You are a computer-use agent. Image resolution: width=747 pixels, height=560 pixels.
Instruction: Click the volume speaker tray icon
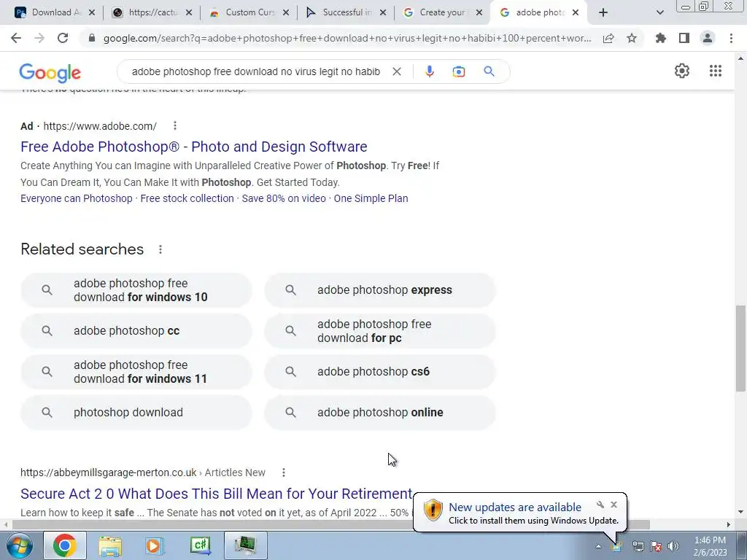(x=673, y=546)
